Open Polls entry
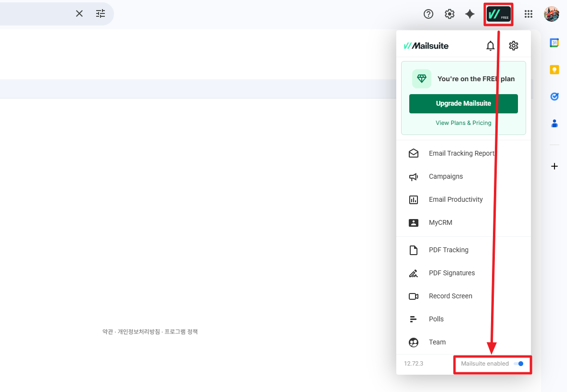 [464, 319]
